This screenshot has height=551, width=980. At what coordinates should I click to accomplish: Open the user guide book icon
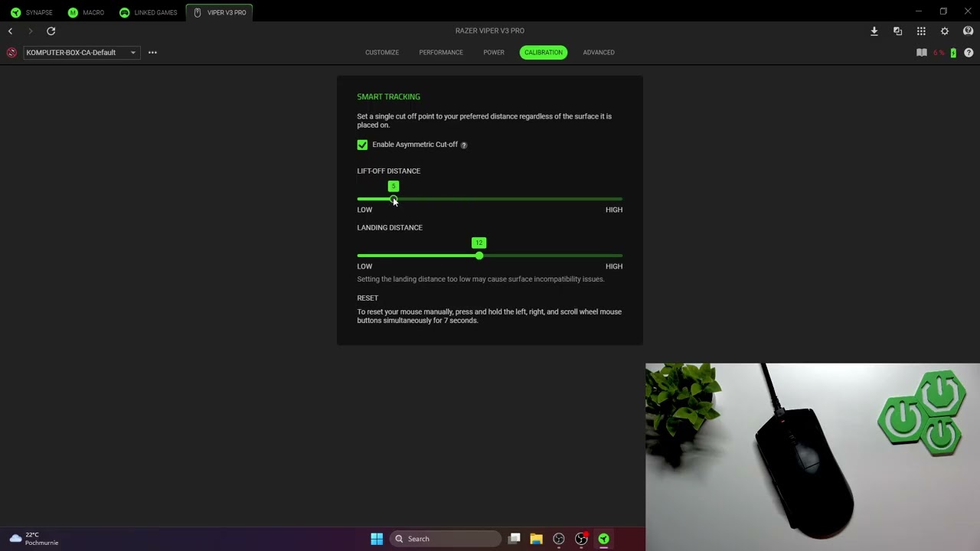coord(922,53)
